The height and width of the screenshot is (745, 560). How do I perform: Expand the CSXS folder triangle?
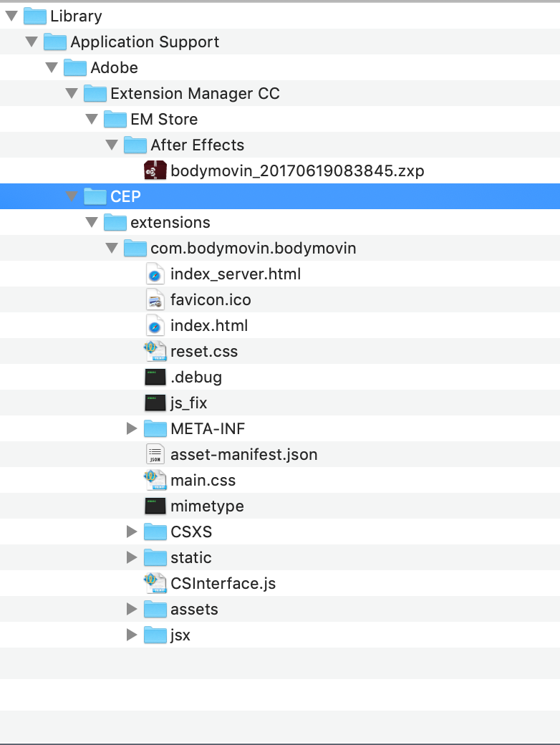pos(132,532)
